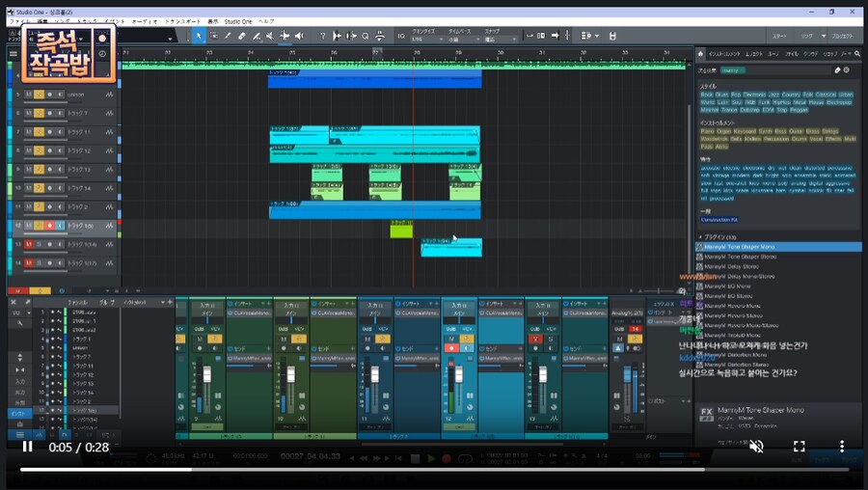Click mixer fader of channel 12
Viewport: 868px width, 490px height.
click(459, 375)
